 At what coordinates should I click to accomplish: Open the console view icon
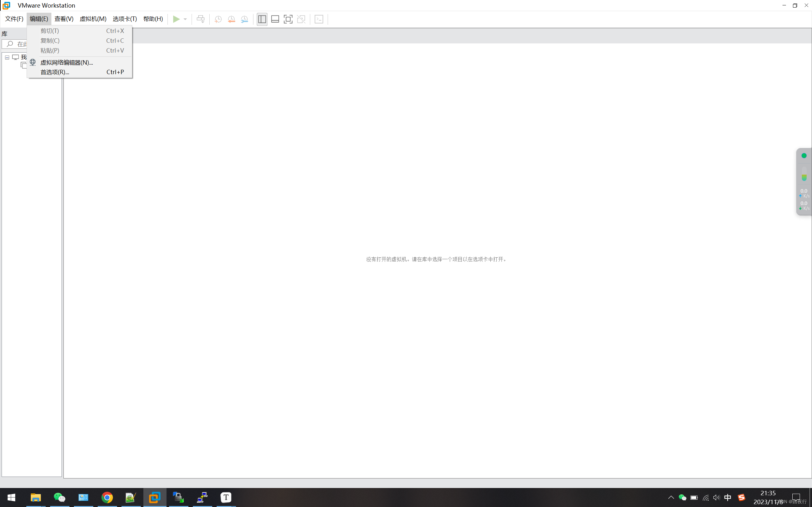(x=319, y=19)
